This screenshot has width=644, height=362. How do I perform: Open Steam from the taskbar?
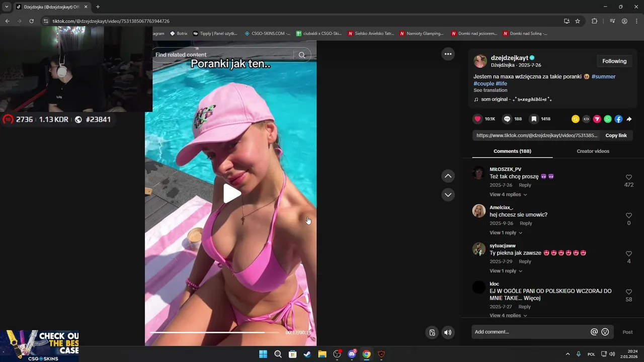307,354
